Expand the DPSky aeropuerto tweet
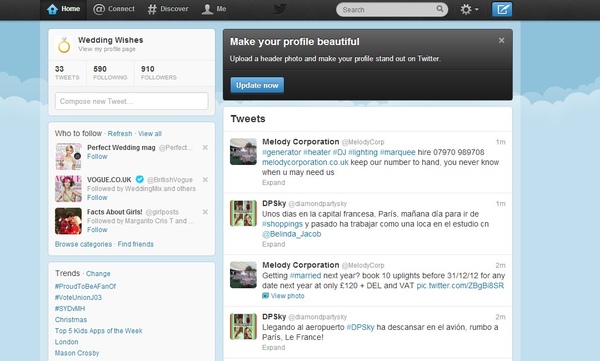The width and height of the screenshot is (600, 361). (x=274, y=348)
